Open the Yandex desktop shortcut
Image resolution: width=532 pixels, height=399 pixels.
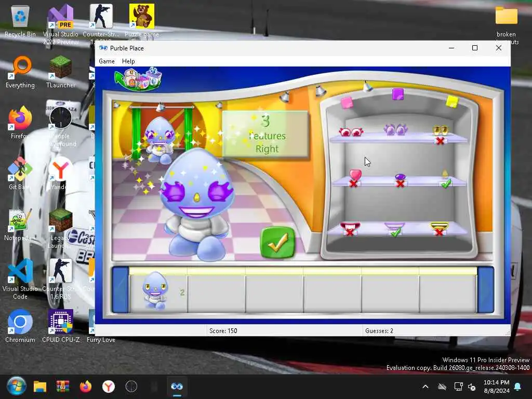click(61, 174)
